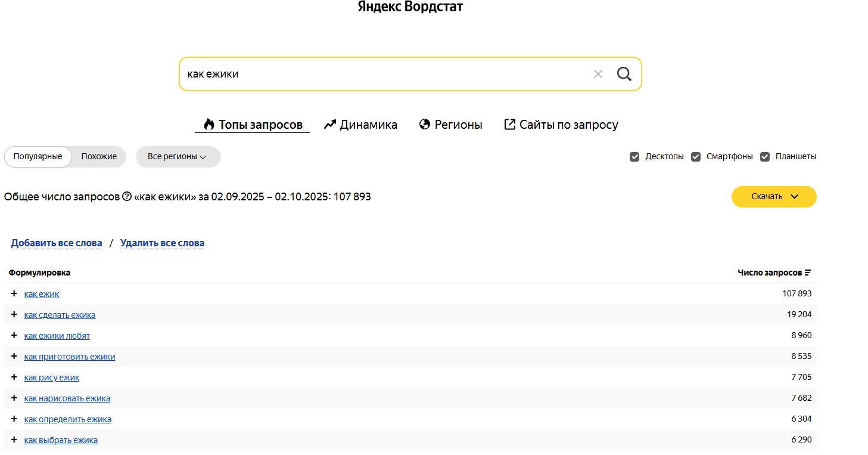Select the query count value '7 682'
868x455 pixels.
point(801,398)
